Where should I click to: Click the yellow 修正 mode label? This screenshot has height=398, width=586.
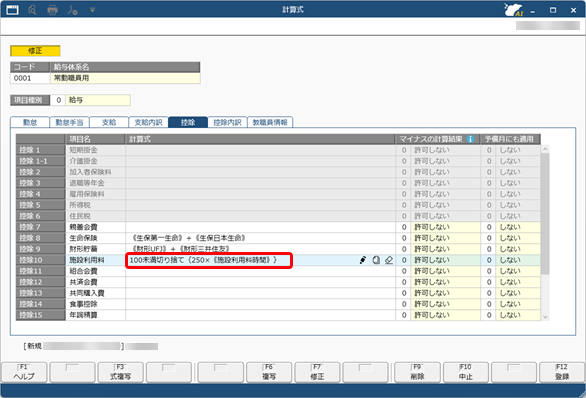[35, 51]
